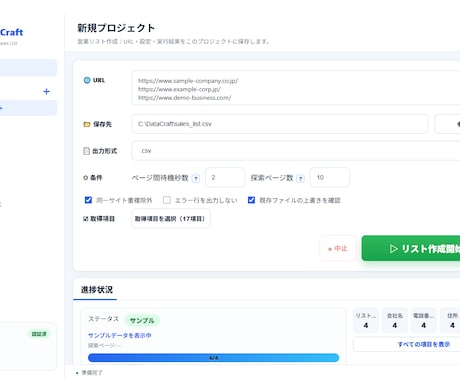Click the リスト... count card

pos(366,320)
